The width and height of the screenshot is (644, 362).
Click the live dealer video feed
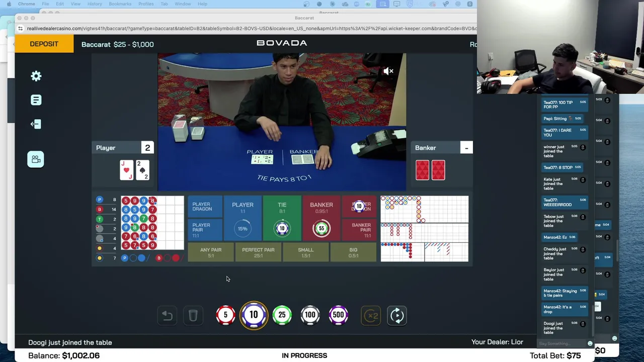[x=282, y=122]
